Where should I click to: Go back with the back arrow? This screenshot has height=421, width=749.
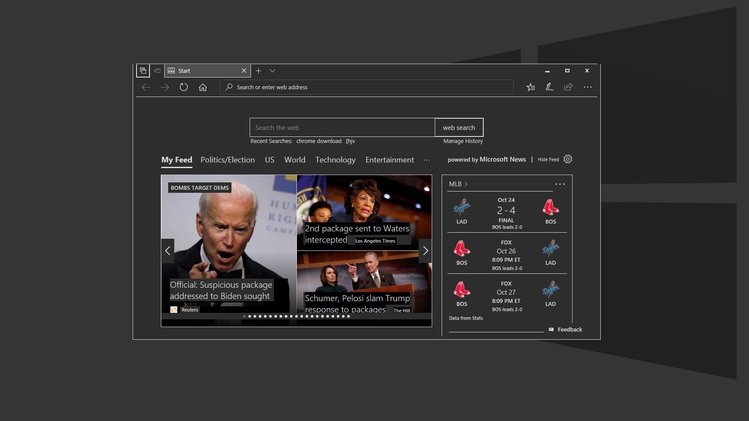146,87
